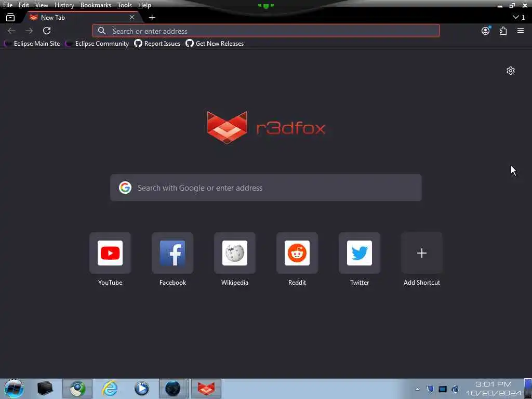532x399 pixels.
Task: Open the black box taskbar icon
Action: pos(45,389)
